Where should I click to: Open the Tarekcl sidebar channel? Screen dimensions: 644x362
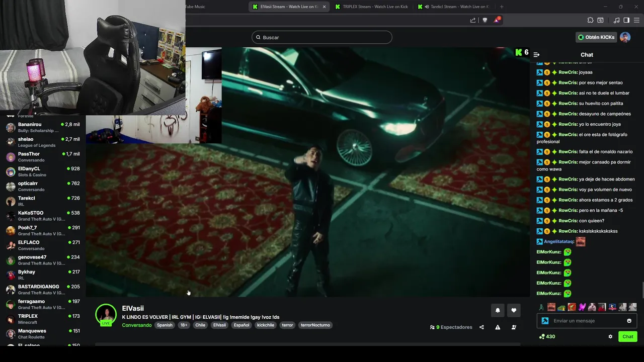43,201
